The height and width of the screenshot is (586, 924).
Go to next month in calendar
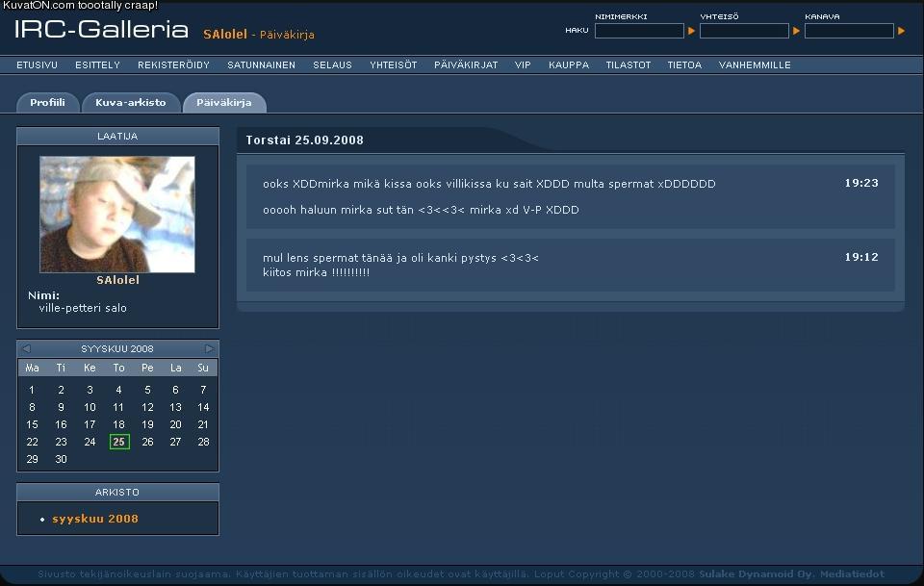pos(209,348)
